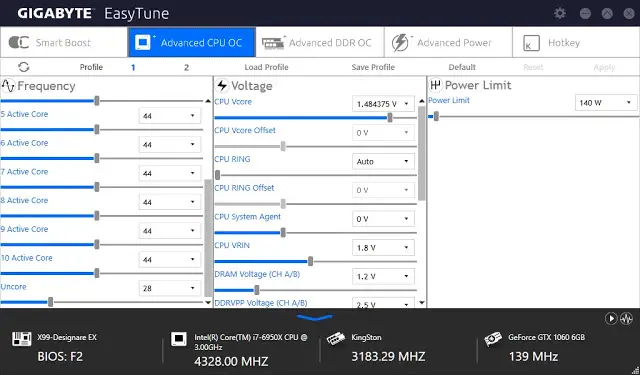This screenshot has height=375, width=640.
Task: Click the 4328.00 MHZ CPU frequency readout
Action: coord(231,362)
